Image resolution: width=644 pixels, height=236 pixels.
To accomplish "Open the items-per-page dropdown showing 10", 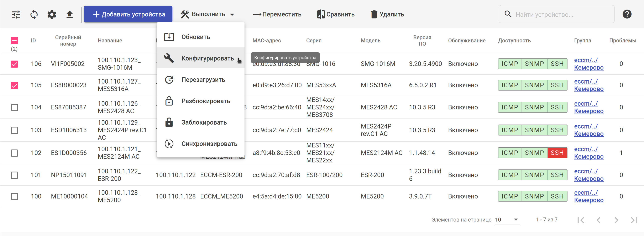I will 507,220.
